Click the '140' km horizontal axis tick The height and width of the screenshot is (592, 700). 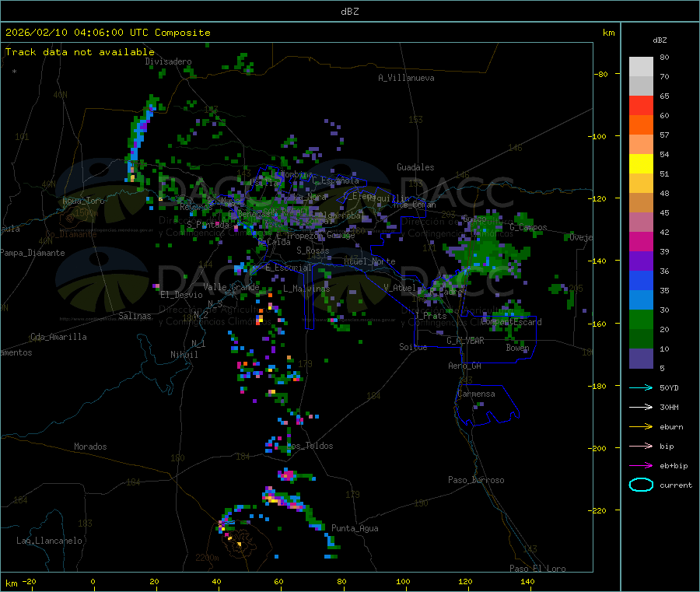pos(527,581)
